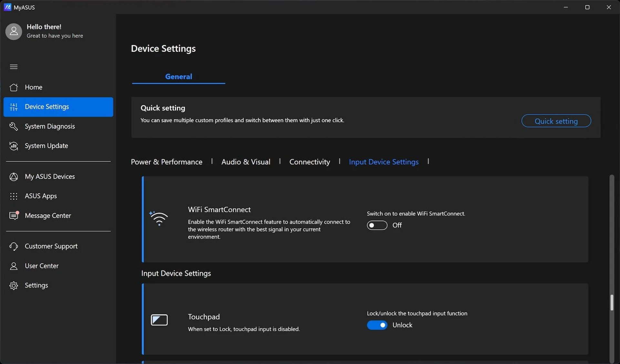Collapse the sidebar with hamburger menu icon
The image size is (620, 364).
(14, 67)
